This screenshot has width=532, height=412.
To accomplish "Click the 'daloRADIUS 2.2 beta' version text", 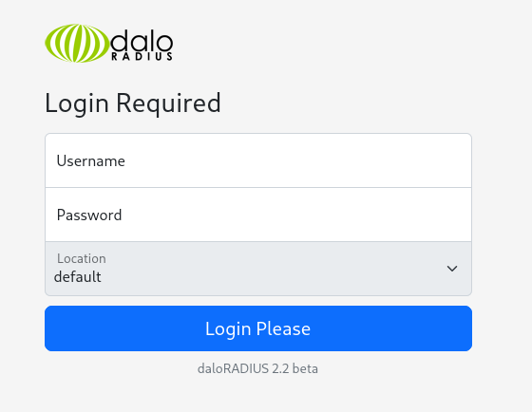I will tap(257, 368).
